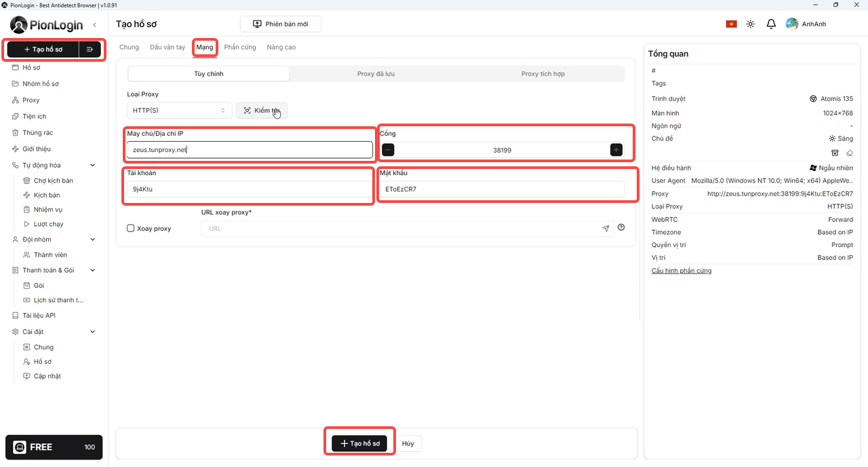Enable the Xoay proxy checkbox

pyautogui.click(x=131, y=229)
